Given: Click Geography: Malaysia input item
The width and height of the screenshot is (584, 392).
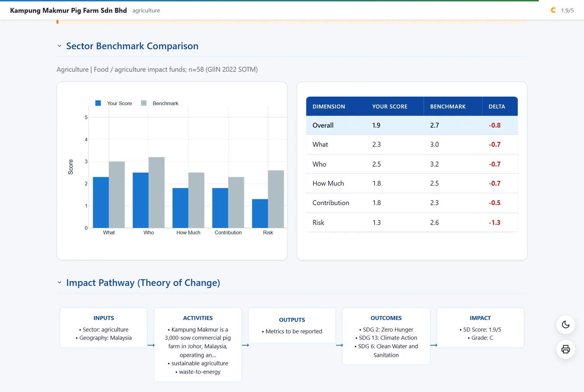Looking at the screenshot, I should tap(104, 338).
